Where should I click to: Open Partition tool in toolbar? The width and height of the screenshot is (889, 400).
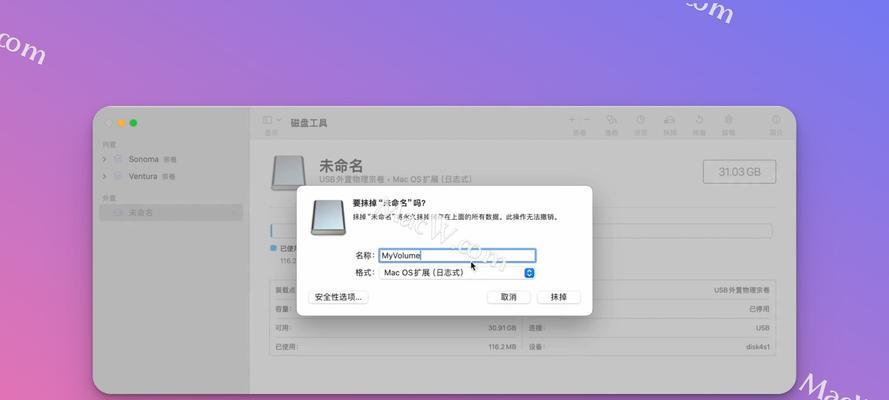pyautogui.click(x=640, y=120)
